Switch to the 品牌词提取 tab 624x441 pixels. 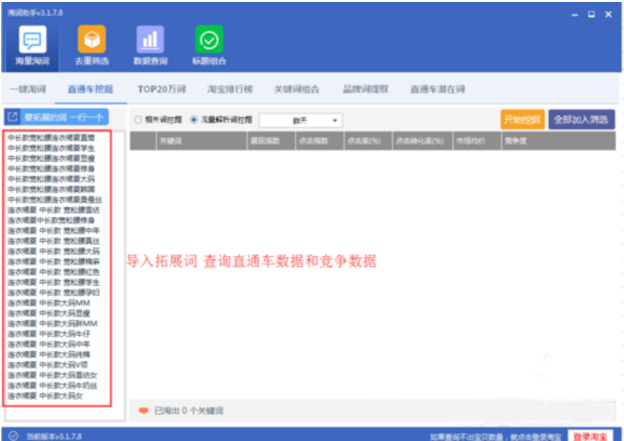(x=366, y=89)
